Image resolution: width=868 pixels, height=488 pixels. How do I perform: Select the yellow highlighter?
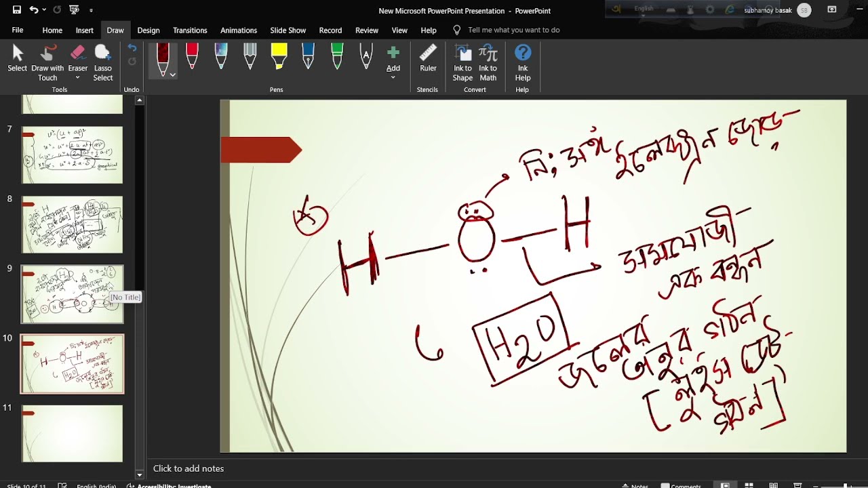pos(279,57)
